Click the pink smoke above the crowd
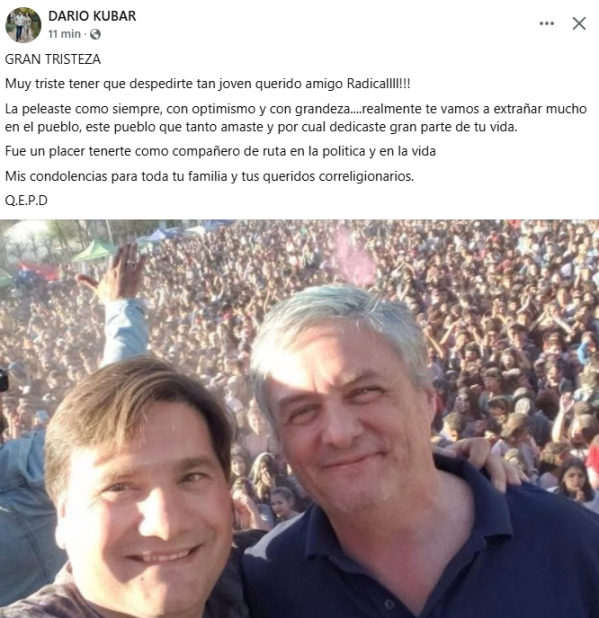599x618 pixels. [x=353, y=258]
